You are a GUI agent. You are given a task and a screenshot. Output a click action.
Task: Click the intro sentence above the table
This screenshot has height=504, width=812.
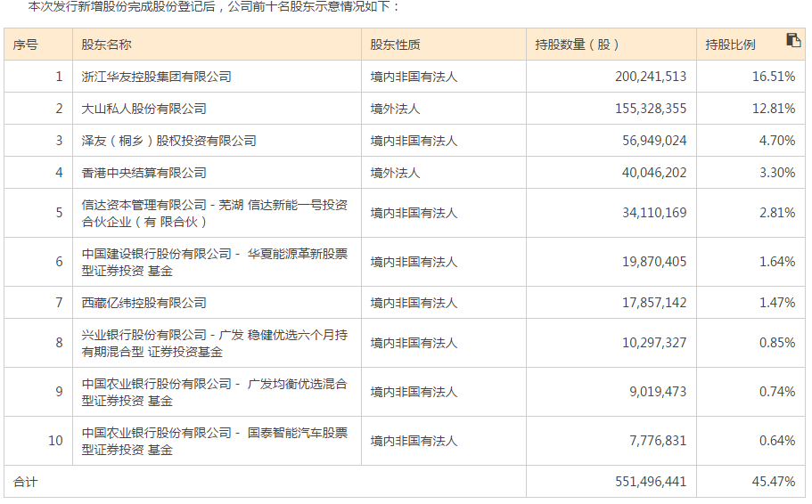(213, 7)
